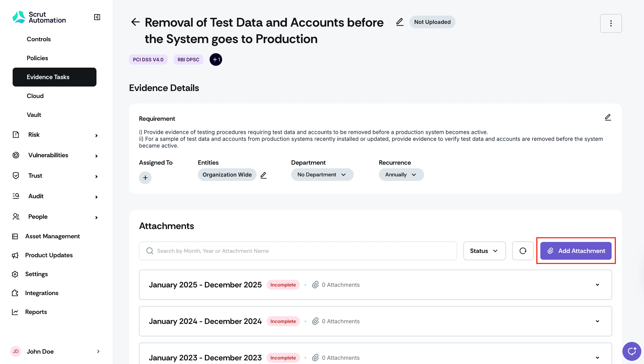Viewport: 644px width, 364px height.
Task: Edit the evidence title with the pencil icon
Action: click(400, 22)
